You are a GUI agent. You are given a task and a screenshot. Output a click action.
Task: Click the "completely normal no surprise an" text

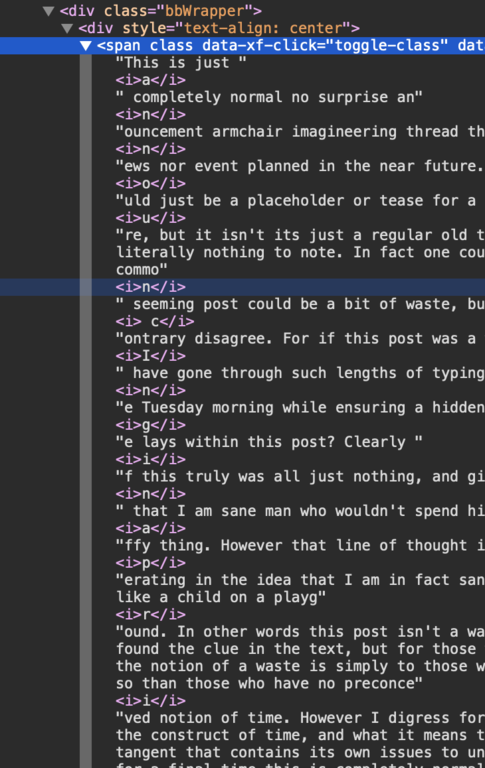tap(269, 97)
